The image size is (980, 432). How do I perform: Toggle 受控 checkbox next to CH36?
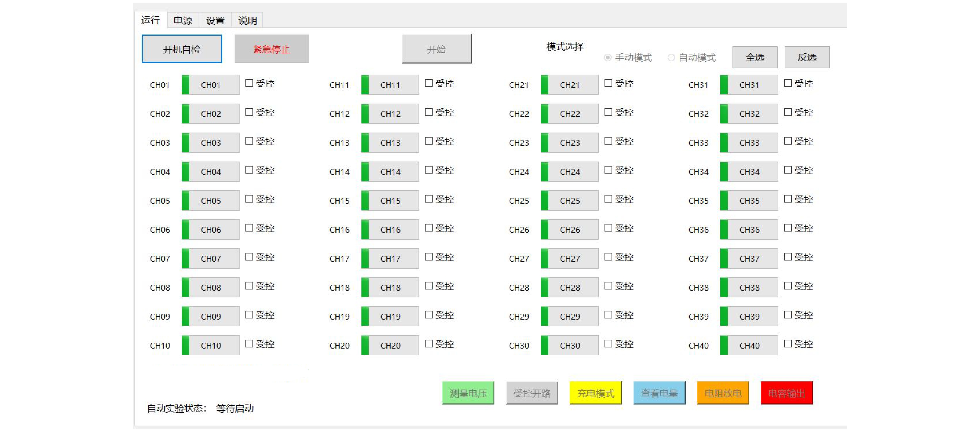coord(788,228)
